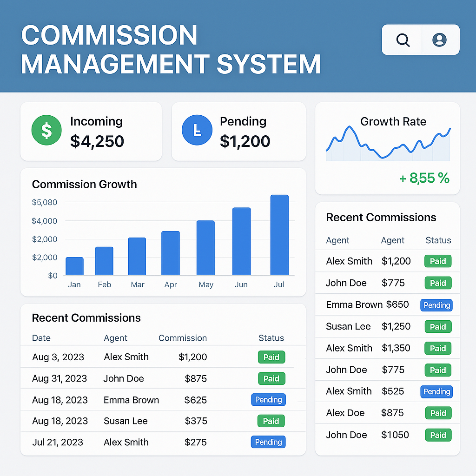This screenshot has width=476, height=476.
Task: Click the Pending badge for Emma Brown $650
Action: pyautogui.click(x=436, y=305)
